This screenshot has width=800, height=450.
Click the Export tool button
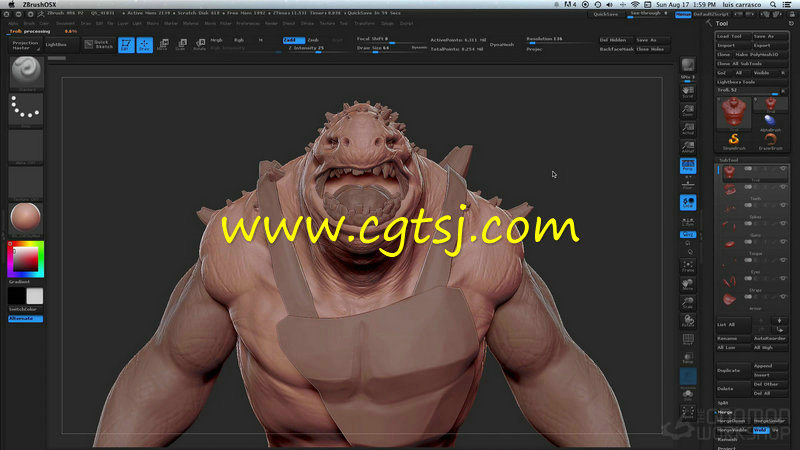point(770,45)
